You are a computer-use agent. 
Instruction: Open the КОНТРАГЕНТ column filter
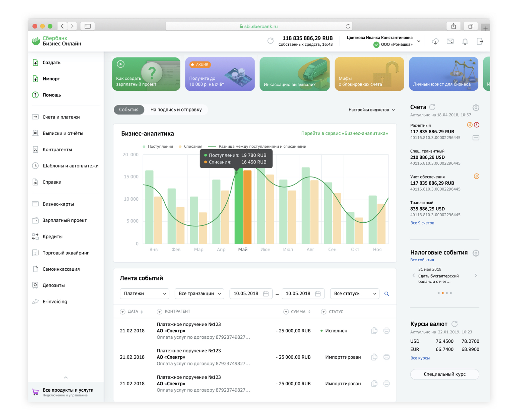159,312
